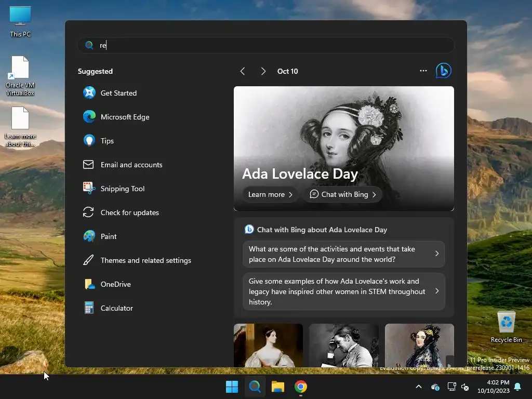Click the taskbar Search icon
Screen dimensions: 532x399
[x=255, y=387]
